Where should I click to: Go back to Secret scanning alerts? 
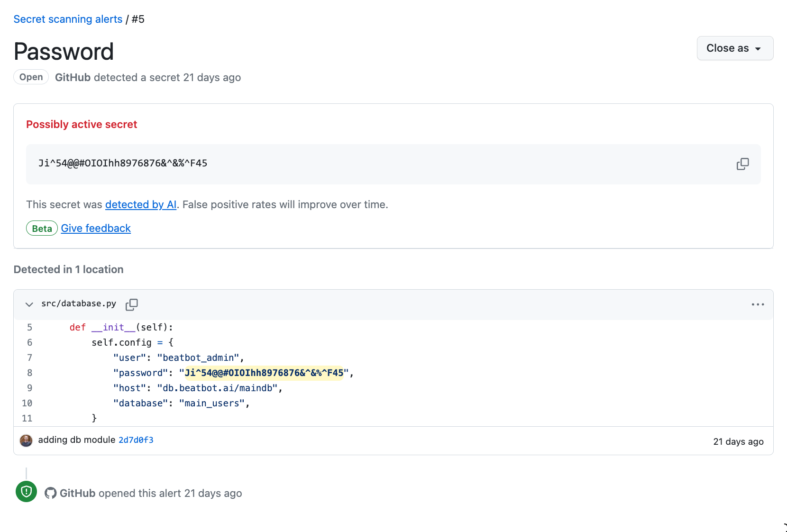tap(68, 19)
